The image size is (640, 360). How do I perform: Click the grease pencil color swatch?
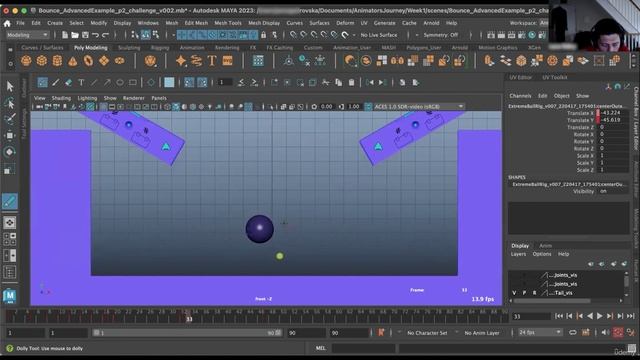(x=169, y=83)
